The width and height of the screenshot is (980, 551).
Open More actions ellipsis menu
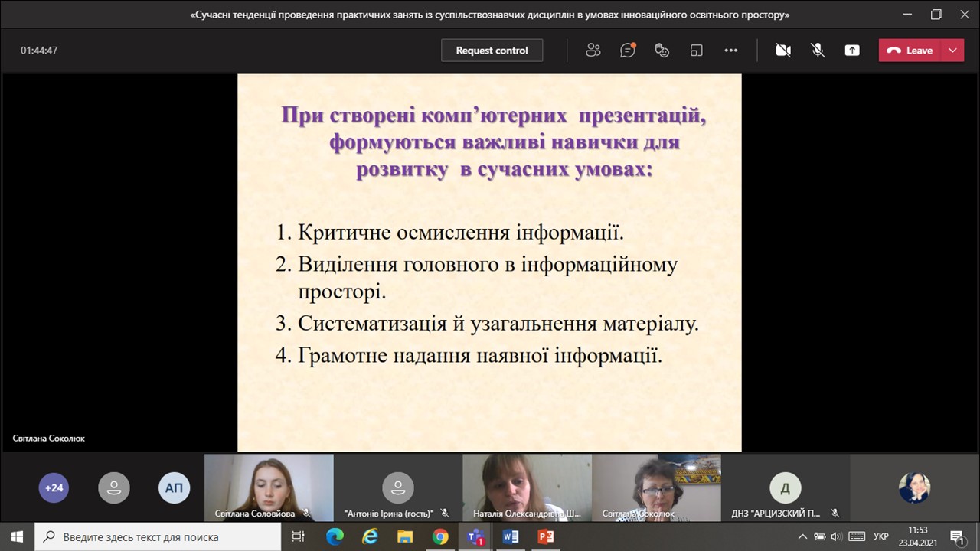[x=730, y=51]
